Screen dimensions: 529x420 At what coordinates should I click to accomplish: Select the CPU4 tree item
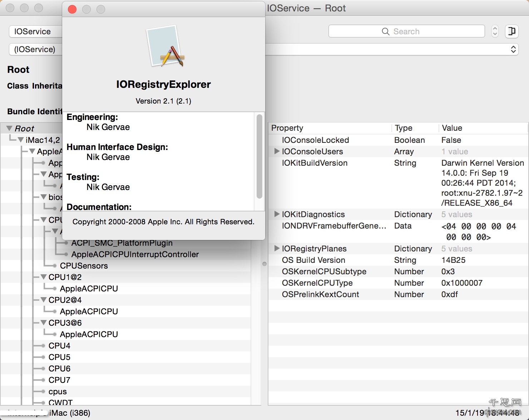59,346
